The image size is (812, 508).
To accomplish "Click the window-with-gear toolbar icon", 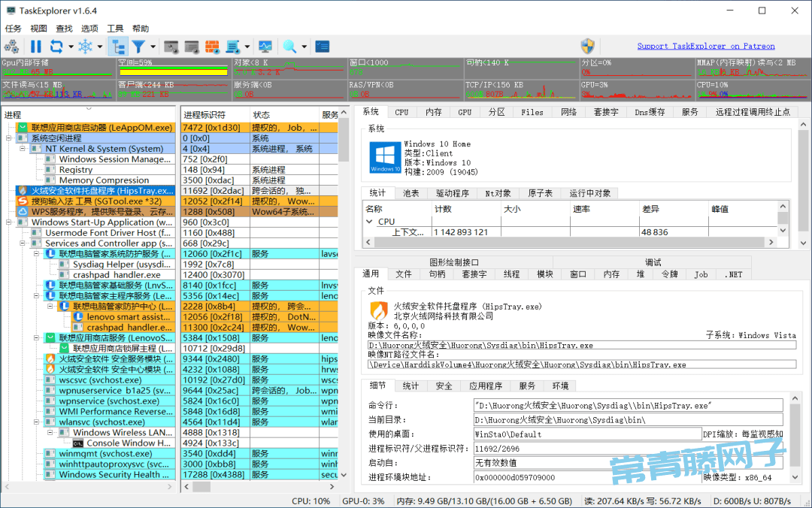I will pos(171,47).
